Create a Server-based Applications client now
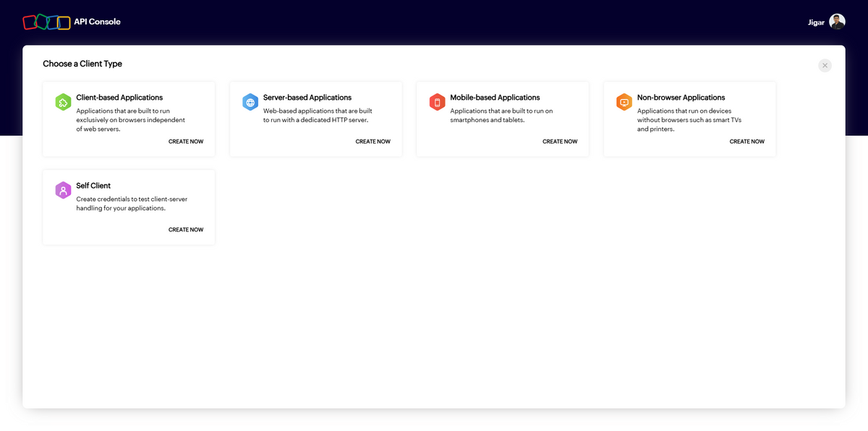 pos(373,142)
